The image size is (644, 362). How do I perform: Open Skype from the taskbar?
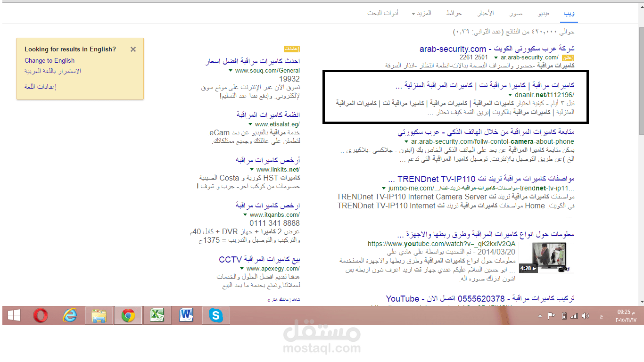click(x=215, y=315)
